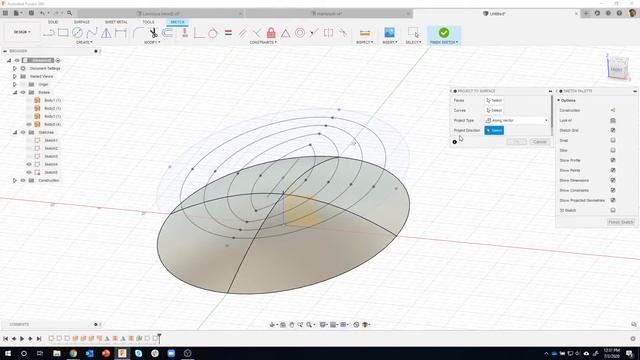
Task: Toggle Show Constraints checkbox
Action: coord(613,190)
